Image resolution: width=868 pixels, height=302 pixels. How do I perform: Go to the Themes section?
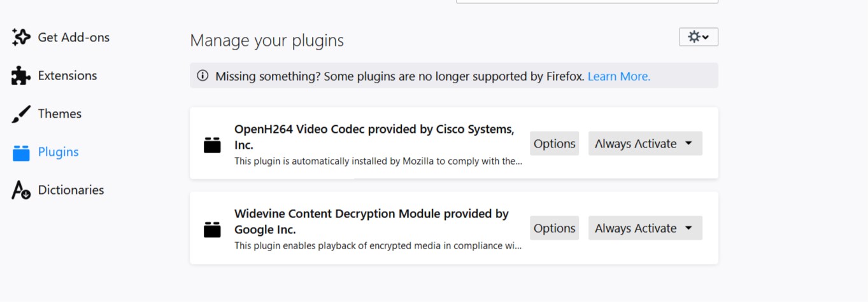pos(60,114)
